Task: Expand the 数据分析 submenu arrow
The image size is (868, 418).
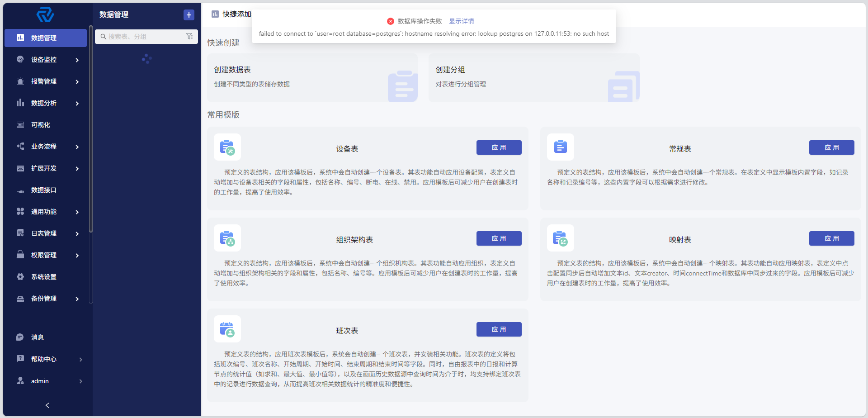Action: tap(77, 103)
